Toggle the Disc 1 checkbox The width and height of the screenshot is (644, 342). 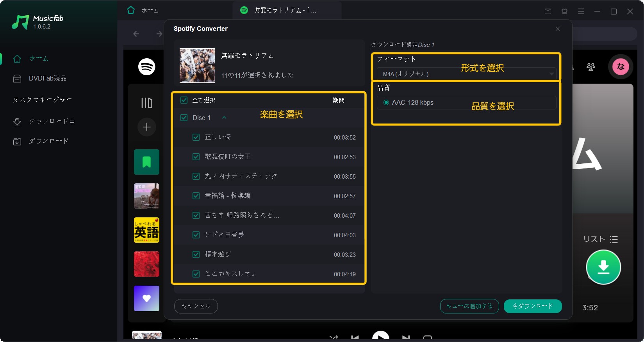click(184, 118)
